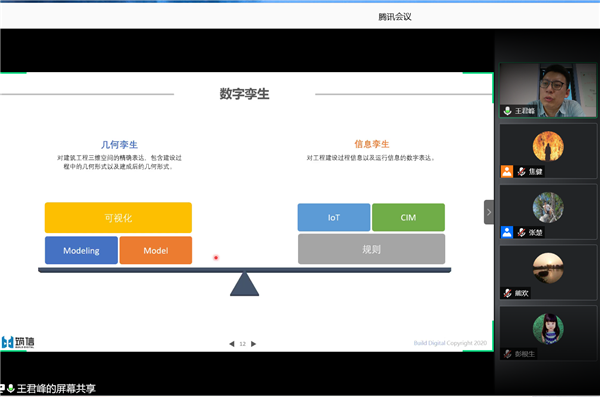Click the green CIM block on the slide
Image resolution: width=600 pixels, height=397 pixels.
pos(408,217)
